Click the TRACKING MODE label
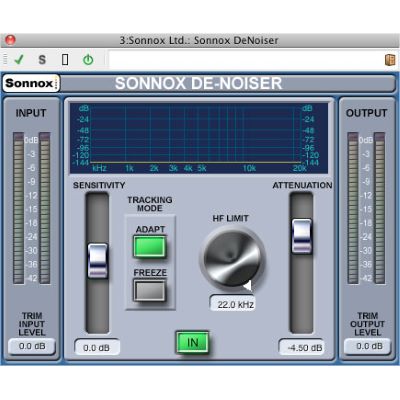 (x=150, y=204)
